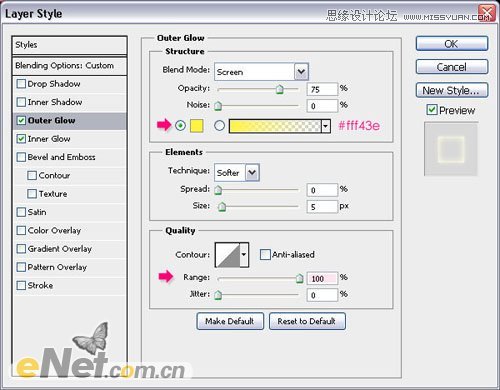Turn on the Gradient Overlay checkbox
Image resolution: width=500 pixels, height=390 pixels.
[x=21, y=249]
